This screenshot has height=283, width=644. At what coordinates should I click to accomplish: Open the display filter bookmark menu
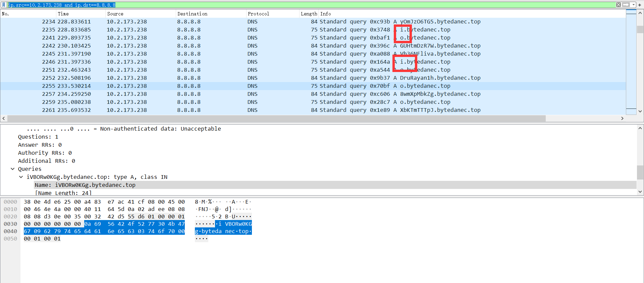pyautogui.click(x=4, y=5)
